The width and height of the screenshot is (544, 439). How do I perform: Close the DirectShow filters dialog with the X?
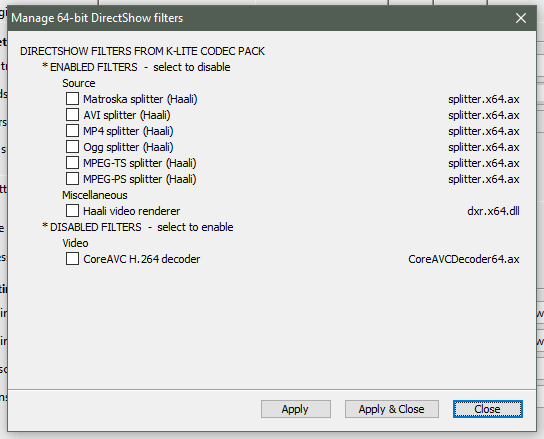click(x=521, y=18)
